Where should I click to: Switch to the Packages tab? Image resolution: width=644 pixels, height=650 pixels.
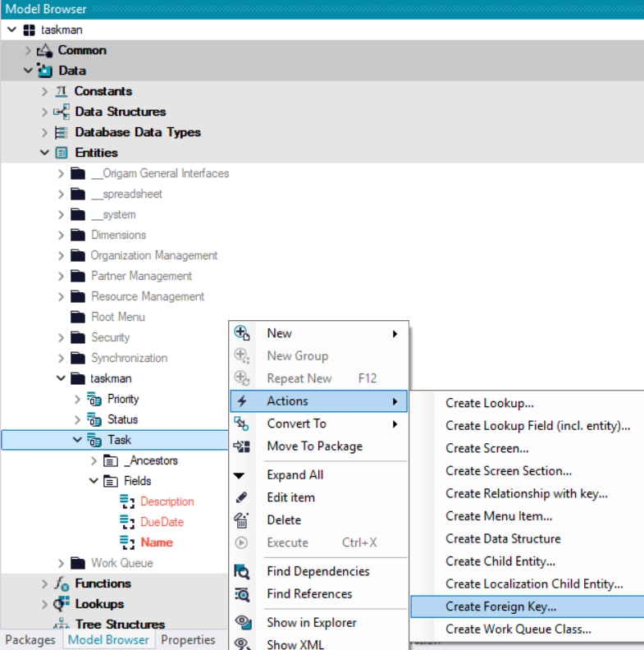tap(30, 640)
